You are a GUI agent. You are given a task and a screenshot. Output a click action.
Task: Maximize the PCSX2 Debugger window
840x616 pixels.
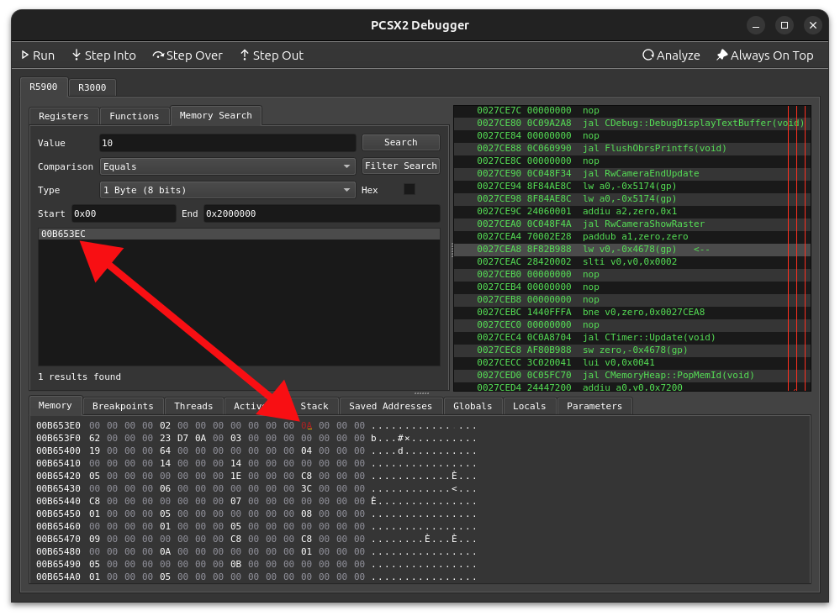(785, 25)
